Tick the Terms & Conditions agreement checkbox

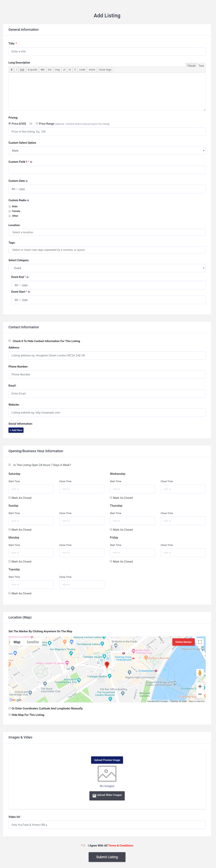(84, 845)
